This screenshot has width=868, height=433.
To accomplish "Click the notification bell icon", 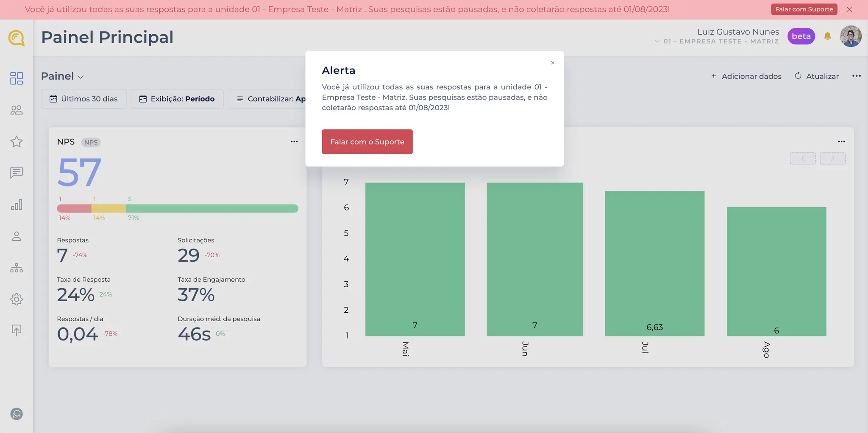I will click(827, 36).
